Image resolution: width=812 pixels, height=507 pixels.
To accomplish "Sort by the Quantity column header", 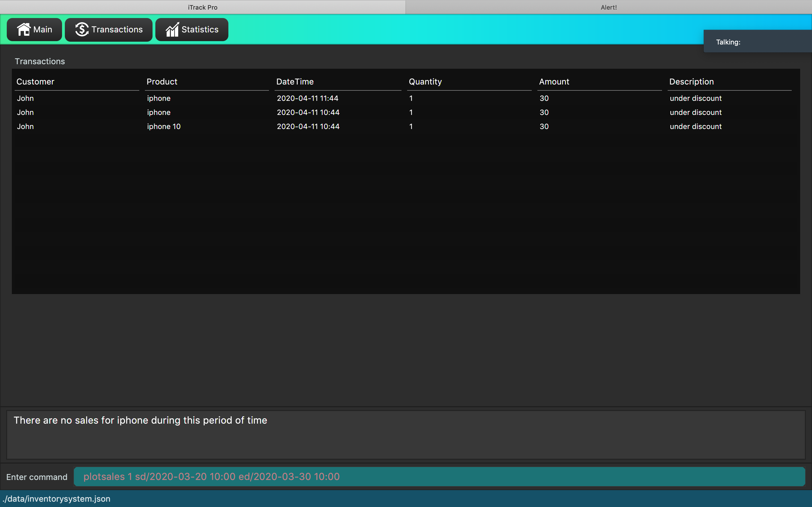I will click(x=425, y=81).
